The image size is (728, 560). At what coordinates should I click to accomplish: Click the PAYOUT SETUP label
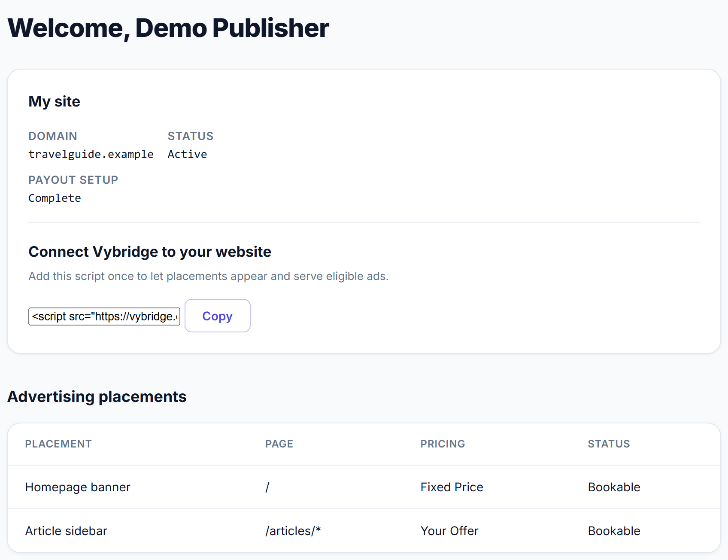73,180
